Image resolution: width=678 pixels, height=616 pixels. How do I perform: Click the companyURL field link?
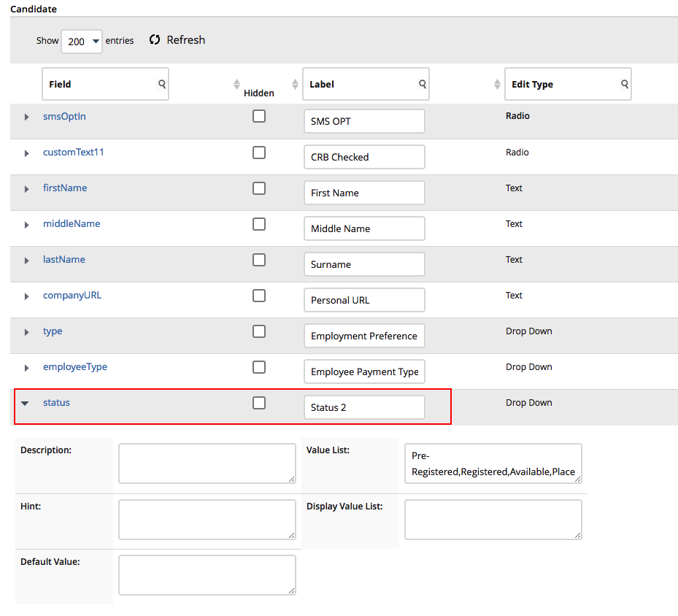click(x=72, y=296)
